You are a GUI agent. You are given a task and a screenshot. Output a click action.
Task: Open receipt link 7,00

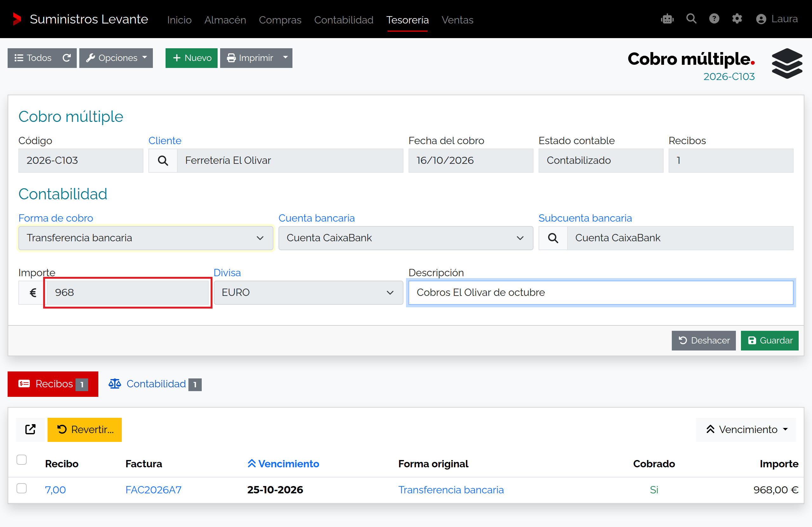tap(55, 490)
